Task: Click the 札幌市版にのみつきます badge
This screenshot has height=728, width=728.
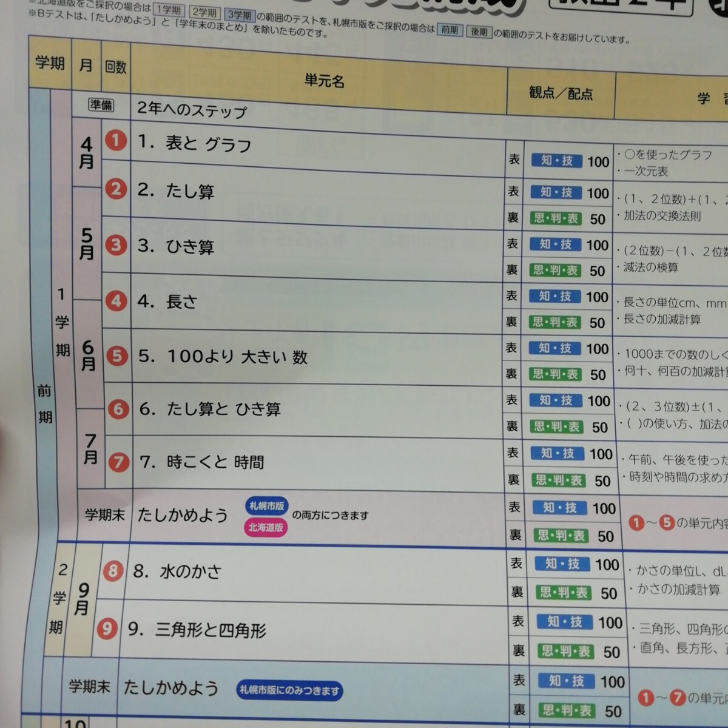Action: [x=289, y=690]
